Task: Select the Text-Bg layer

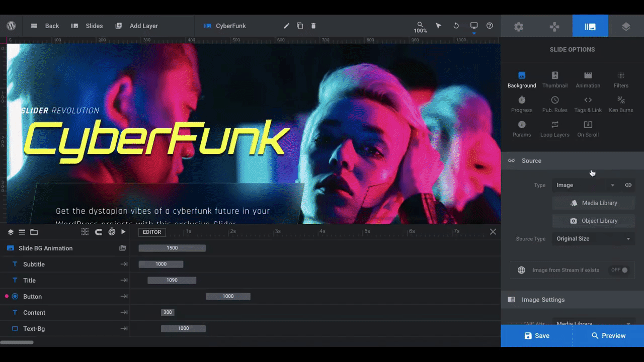Action: click(x=65, y=329)
